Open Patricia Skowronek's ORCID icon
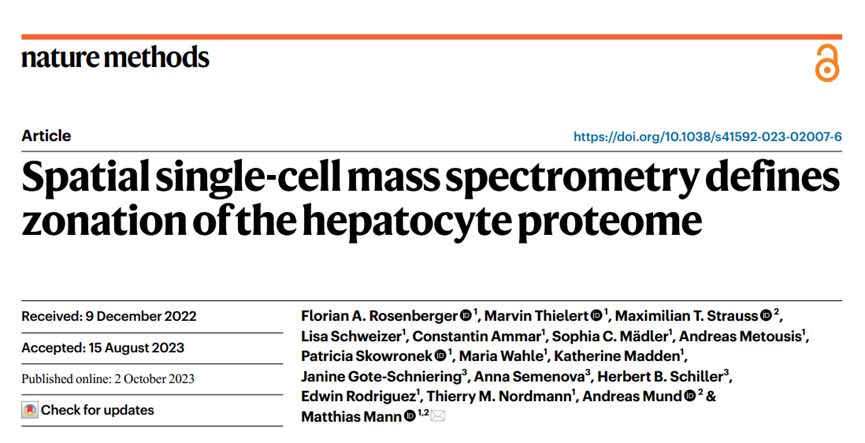 tap(440, 356)
